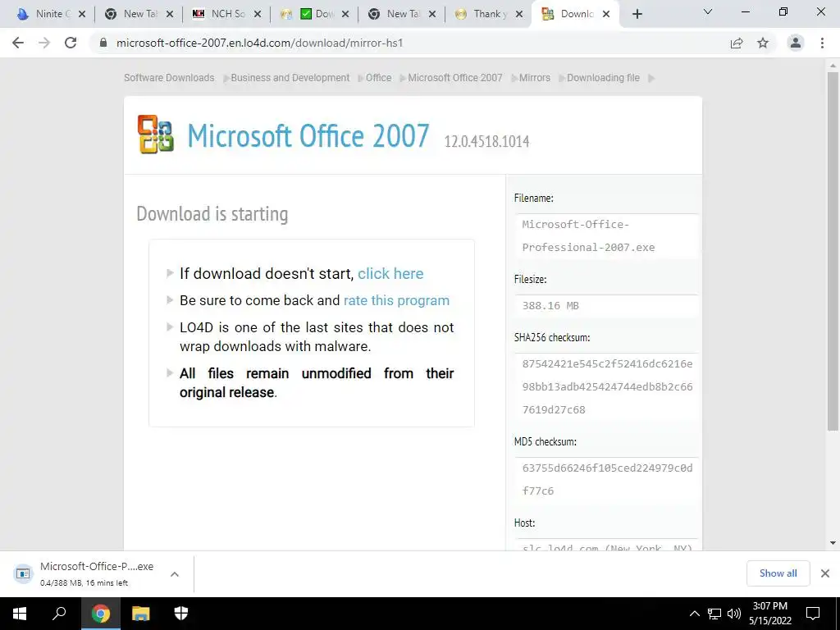Select the MD5 checksum value
This screenshot has width=840, height=630.
[607, 479]
